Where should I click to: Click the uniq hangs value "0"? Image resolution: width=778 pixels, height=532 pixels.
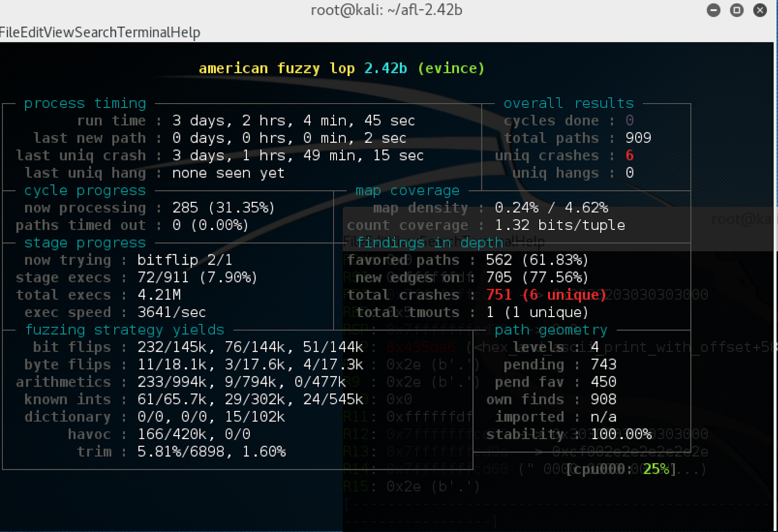tap(630, 173)
